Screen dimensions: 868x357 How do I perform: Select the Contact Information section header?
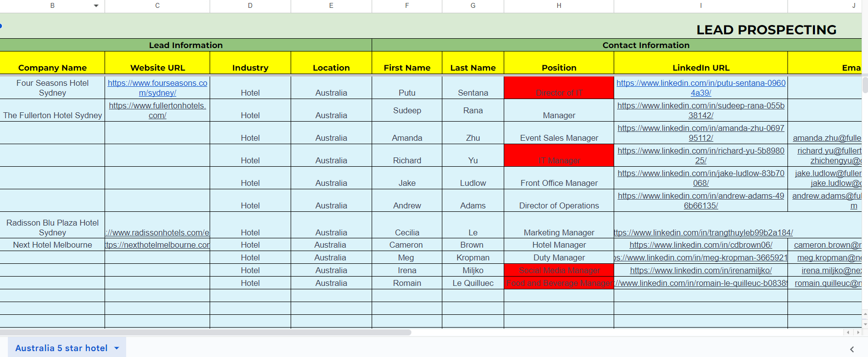[646, 45]
